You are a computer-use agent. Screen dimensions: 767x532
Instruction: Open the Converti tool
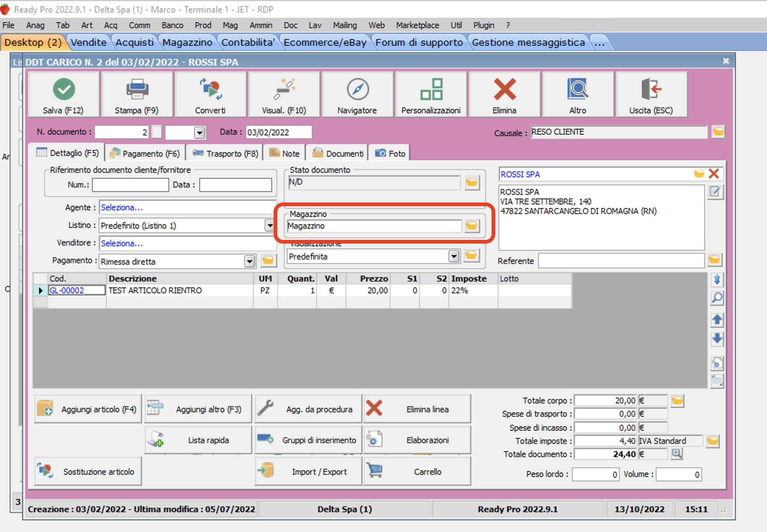point(210,90)
